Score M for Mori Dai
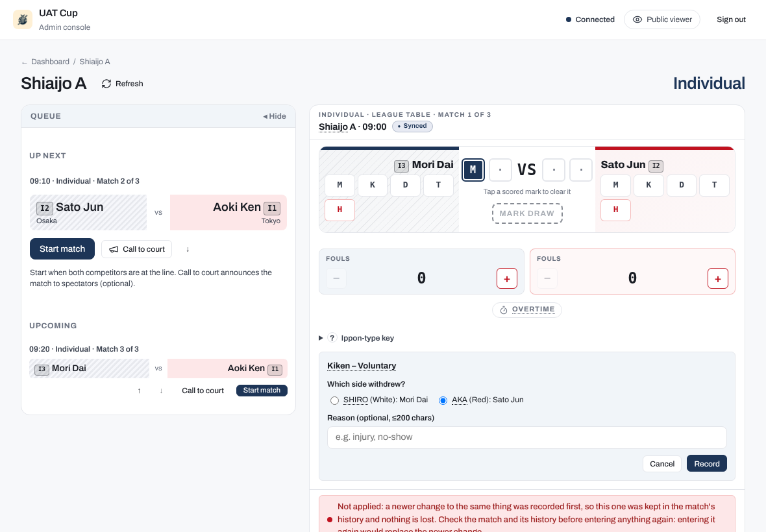The image size is (766, 532). pos(340,185)
